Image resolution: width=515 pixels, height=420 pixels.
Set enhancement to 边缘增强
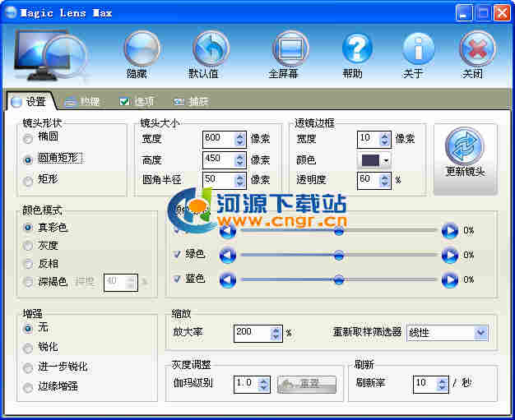coord(28,387)
